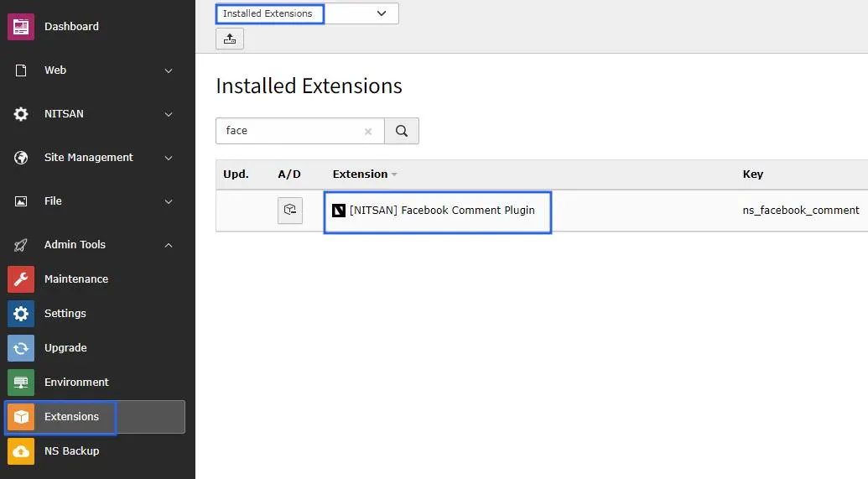Image resolution: width=868 pixels, height=479 pixels.
Task: Expand the NITSAN menu chevron
Action: coord(169,115)
